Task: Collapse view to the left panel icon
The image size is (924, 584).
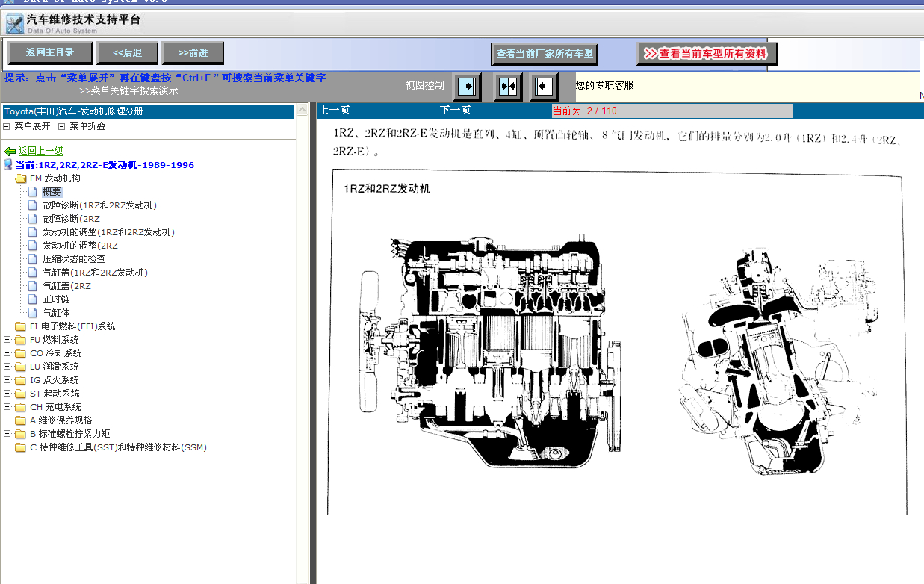Action: tap(544, 87)
